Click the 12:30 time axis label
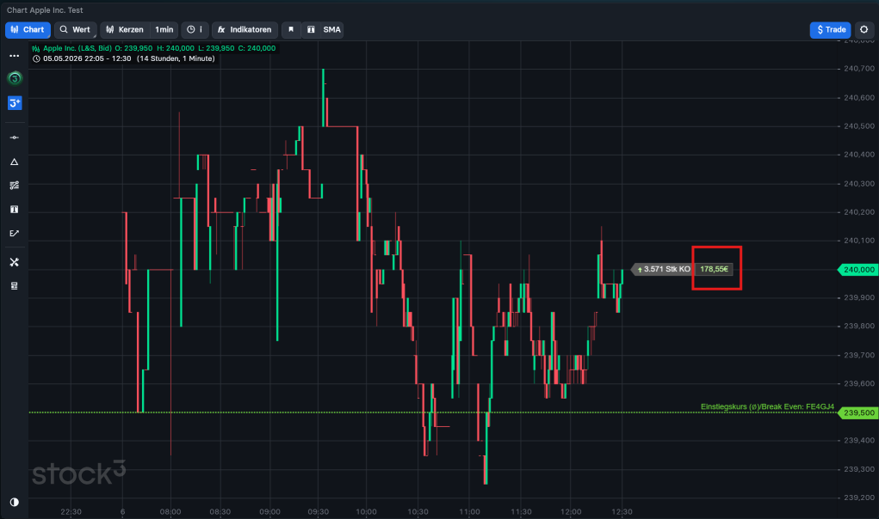Image resolution: width=879 pixels, height=519 pixels. [622, 512]
